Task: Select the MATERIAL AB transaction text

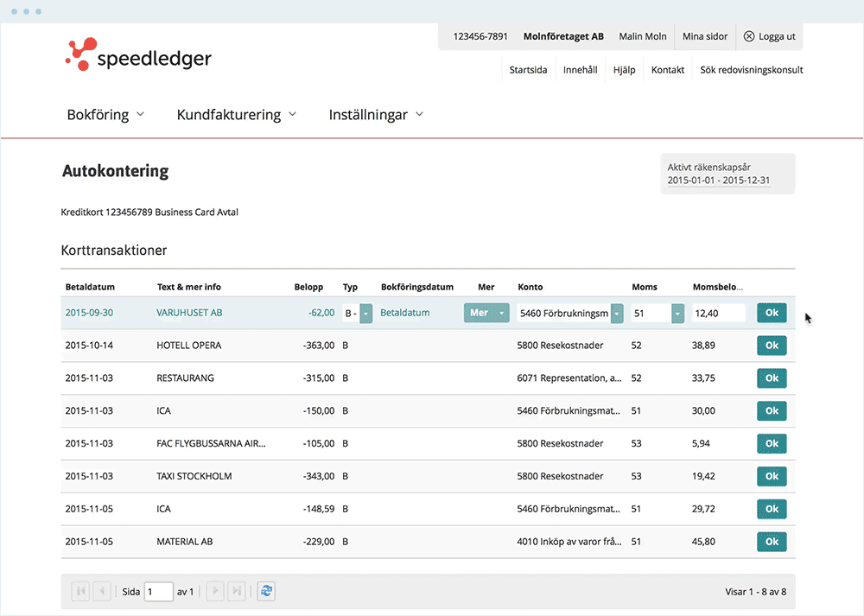Action: coord(184,542)
